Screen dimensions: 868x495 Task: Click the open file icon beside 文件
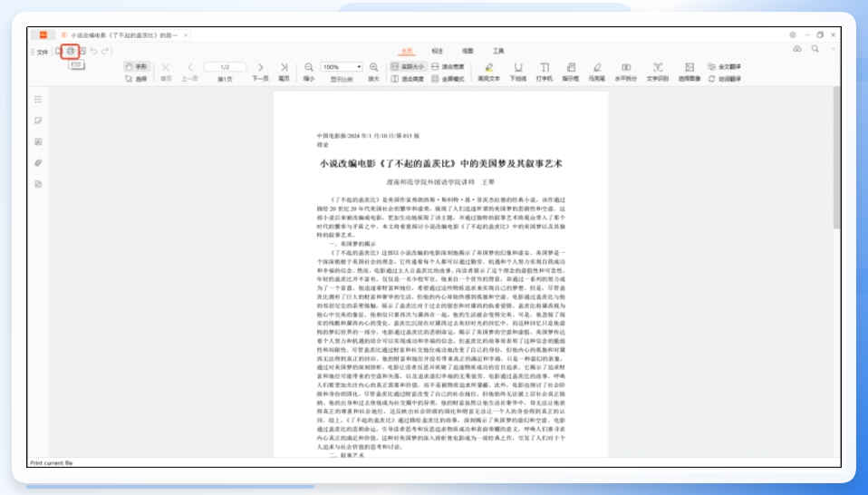(58, 51)
